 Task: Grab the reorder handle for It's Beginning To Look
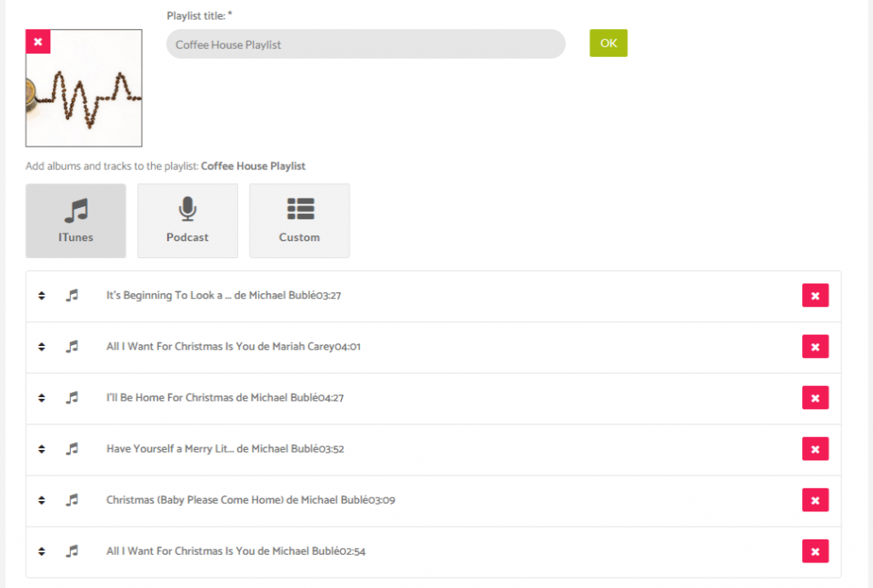42,296
